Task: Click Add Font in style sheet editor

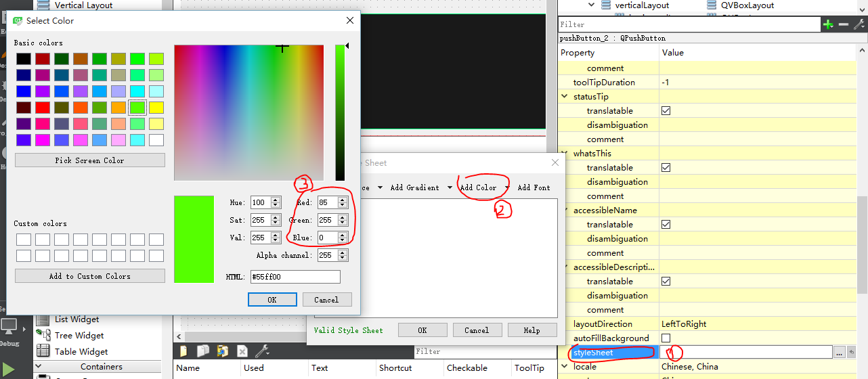Action: (x=534, y=187)
